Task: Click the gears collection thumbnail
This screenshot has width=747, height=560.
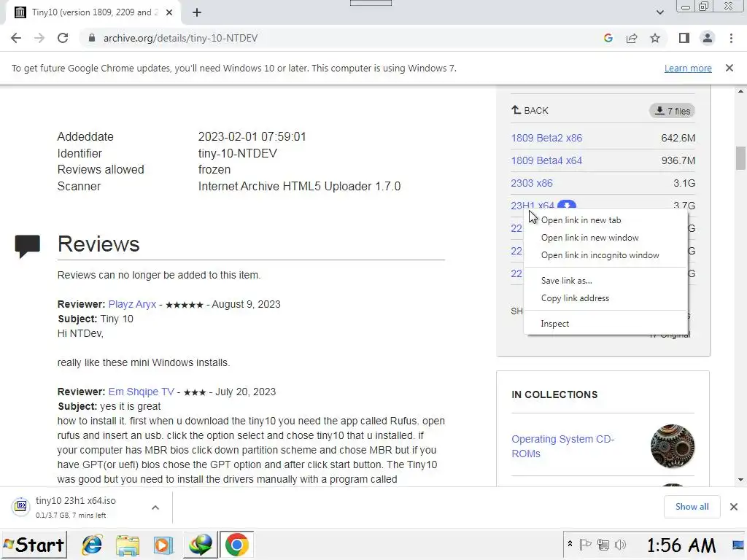Action: (x=672, y=446)
